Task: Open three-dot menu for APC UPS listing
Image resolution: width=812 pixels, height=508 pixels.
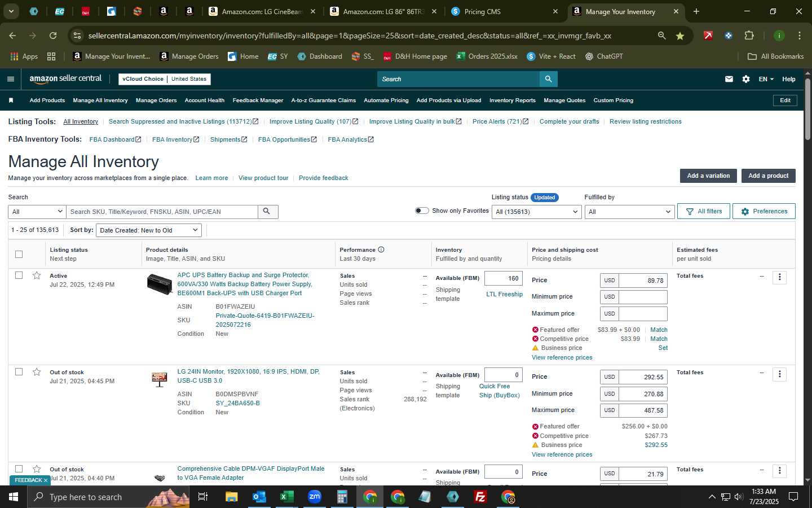Action: coord(779,277)
